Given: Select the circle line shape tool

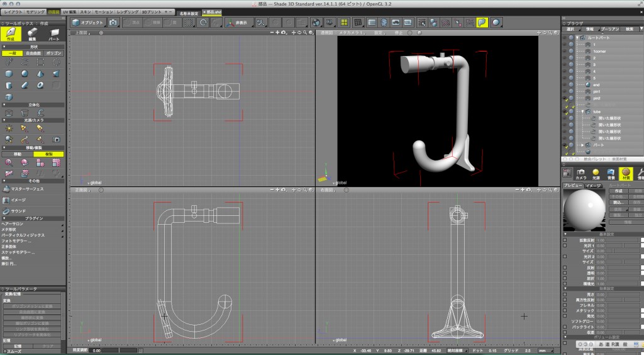Looking at the screenshot, I should tap(56, 62).
